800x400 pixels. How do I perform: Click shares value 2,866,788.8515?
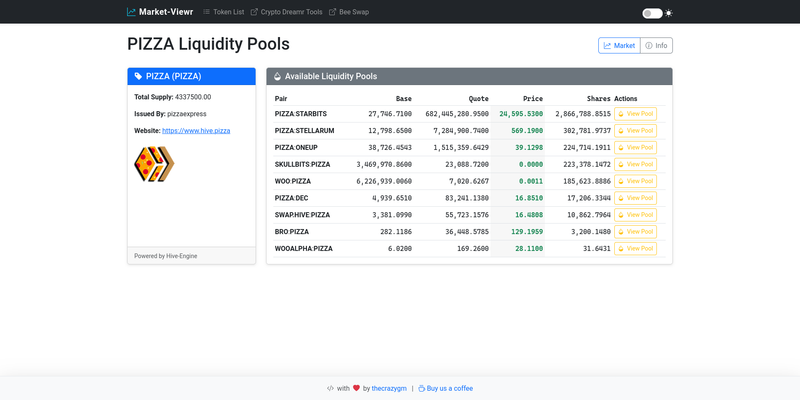click(x=583, y=114)
